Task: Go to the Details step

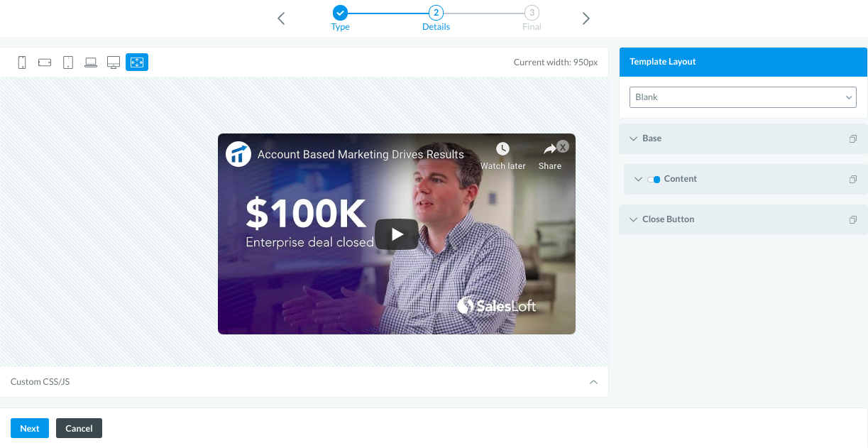Action: tap(436, 18)
